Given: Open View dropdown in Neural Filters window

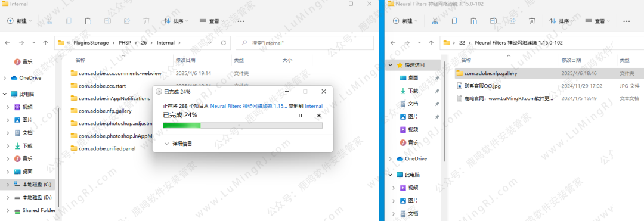Looking at the screenshot, I should (597, 21).
